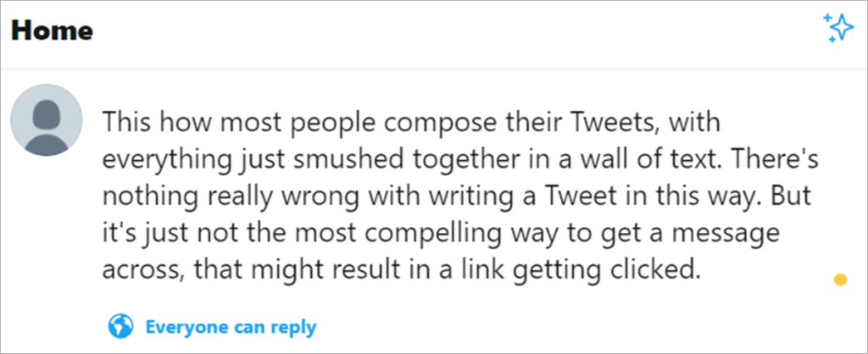868x354 pixels.
Task: Click the profile avatar placeholder
Action: point(47,119)
